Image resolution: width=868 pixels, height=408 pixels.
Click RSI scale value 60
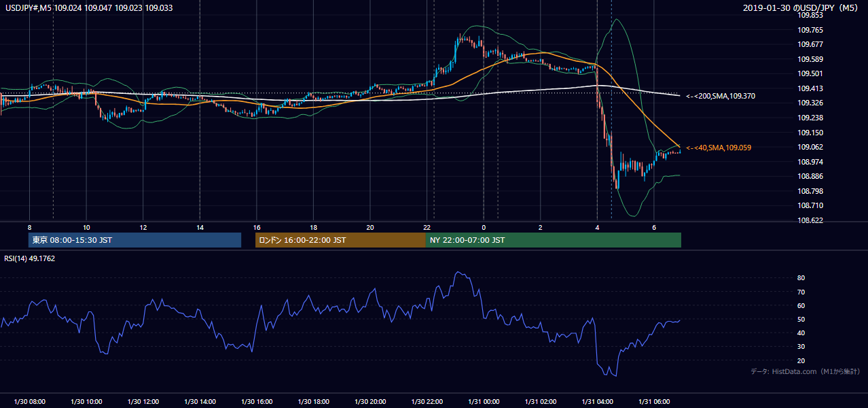[801, 305]
